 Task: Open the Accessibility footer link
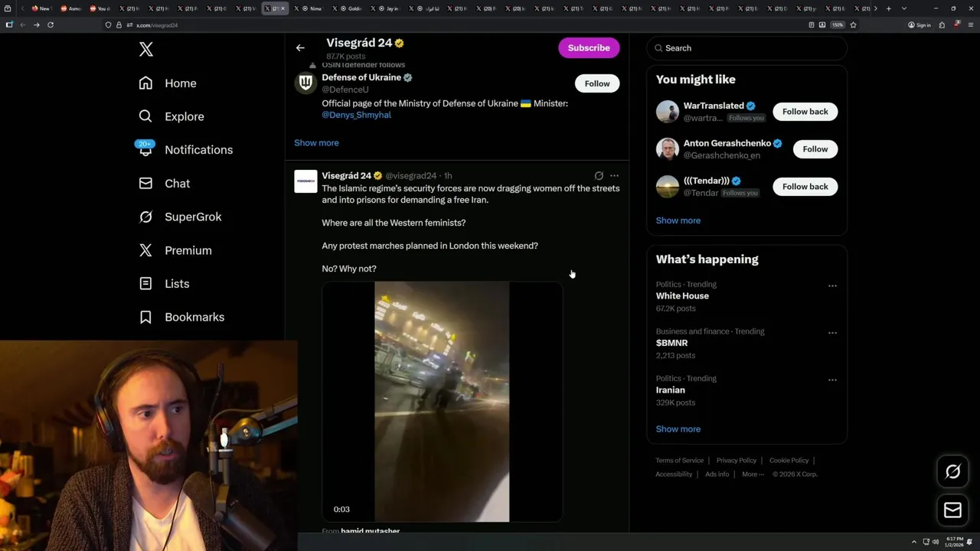pyautogui.click(x=674, y=474)
